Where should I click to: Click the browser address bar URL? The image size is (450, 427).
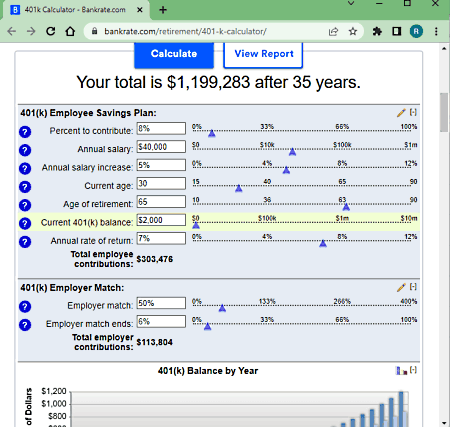185,31
